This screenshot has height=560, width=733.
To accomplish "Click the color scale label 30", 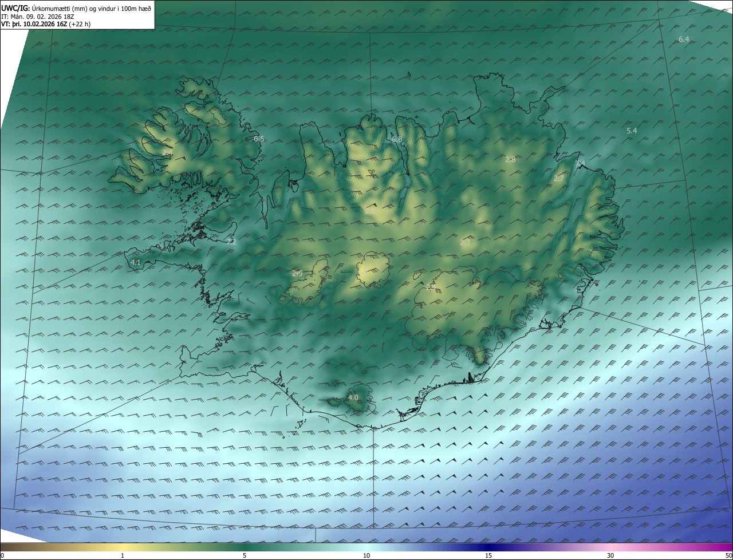I will [x=610, y=555].
